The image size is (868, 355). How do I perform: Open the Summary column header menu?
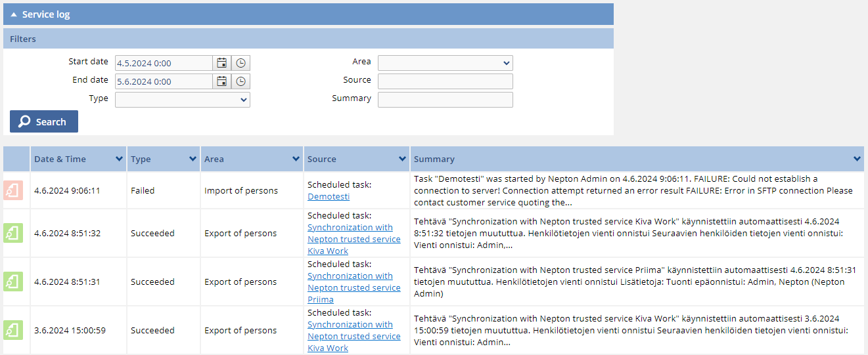tap(857, 159)
